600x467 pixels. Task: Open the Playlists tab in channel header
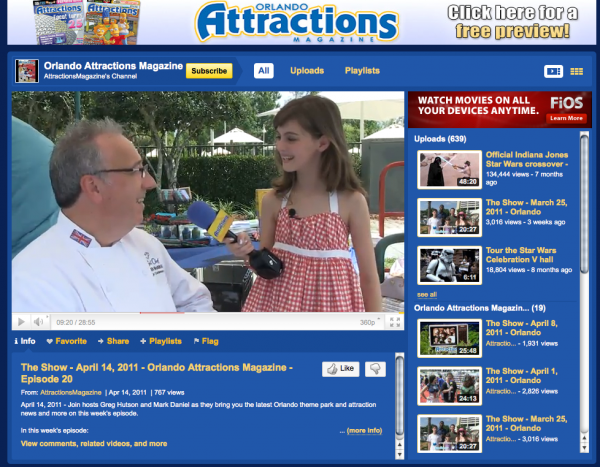click(x=361, y=71)
